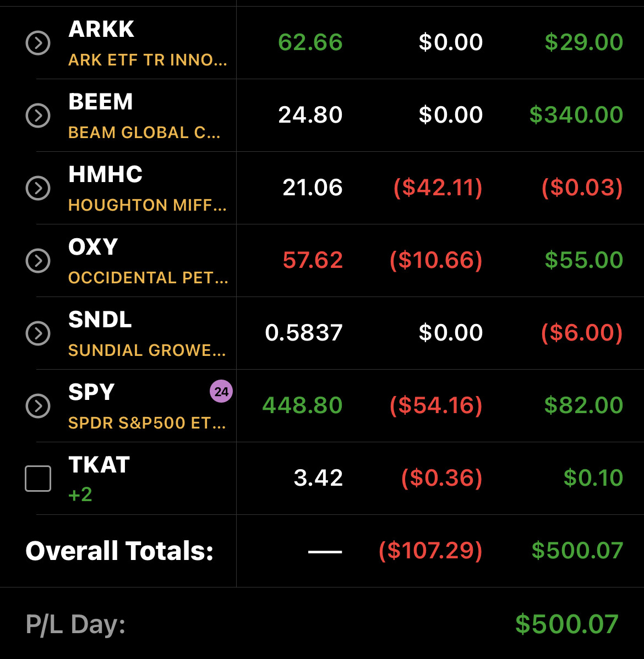Tap the Overall Totals ($107.29) value
This screenshot has width=644, height=659.
430,551
